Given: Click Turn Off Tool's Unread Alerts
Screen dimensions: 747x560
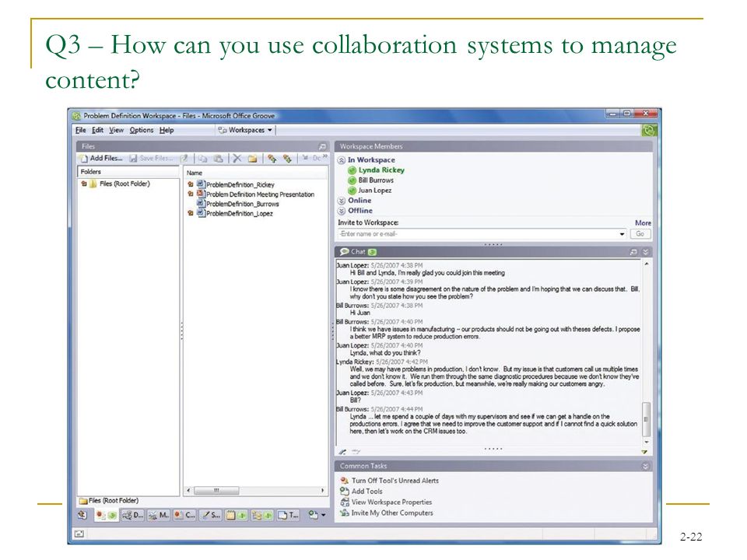Looking at the screenshot, I should (x=395, y=481).
